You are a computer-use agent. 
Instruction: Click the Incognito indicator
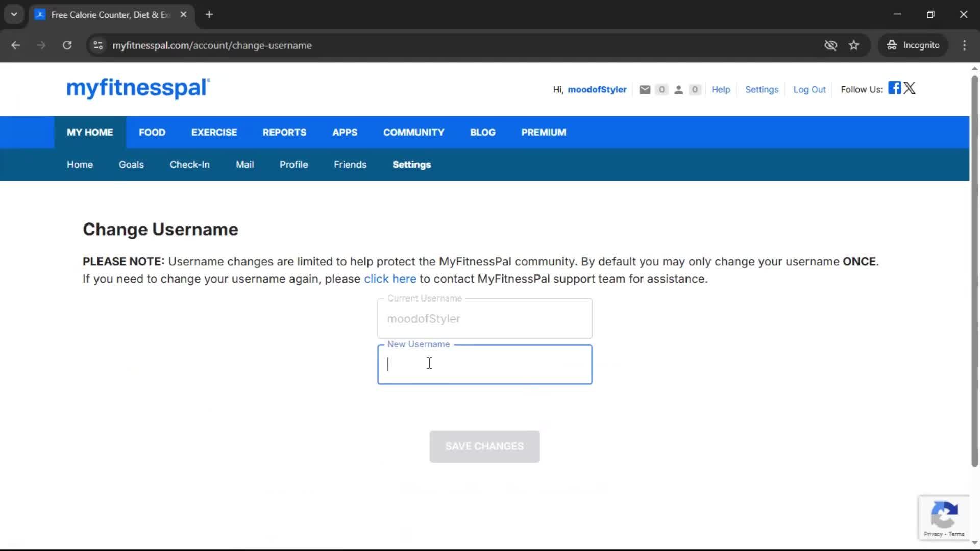pyautogui.click(x=913, y=45)
